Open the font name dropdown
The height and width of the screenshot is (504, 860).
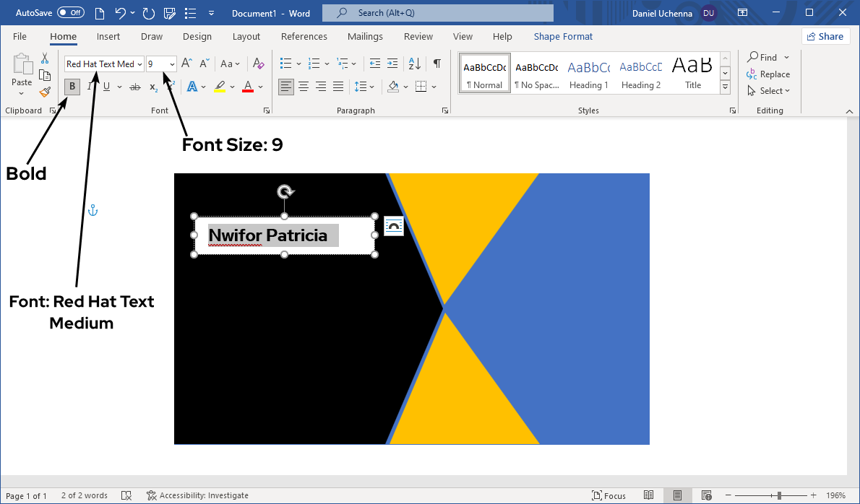139,64
